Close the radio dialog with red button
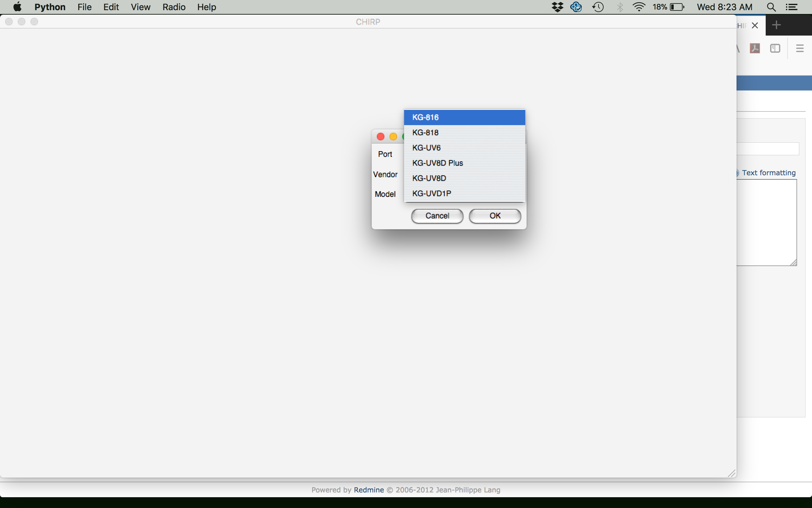 pos(381,137)
